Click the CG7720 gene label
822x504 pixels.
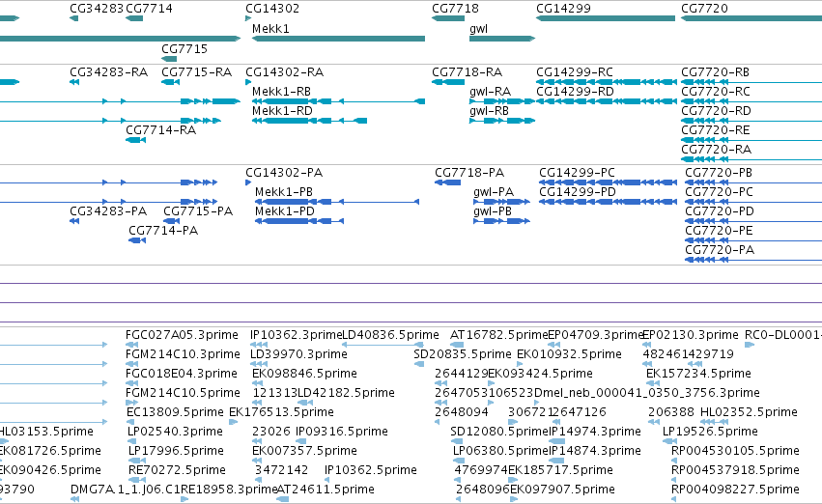point(704,9)
